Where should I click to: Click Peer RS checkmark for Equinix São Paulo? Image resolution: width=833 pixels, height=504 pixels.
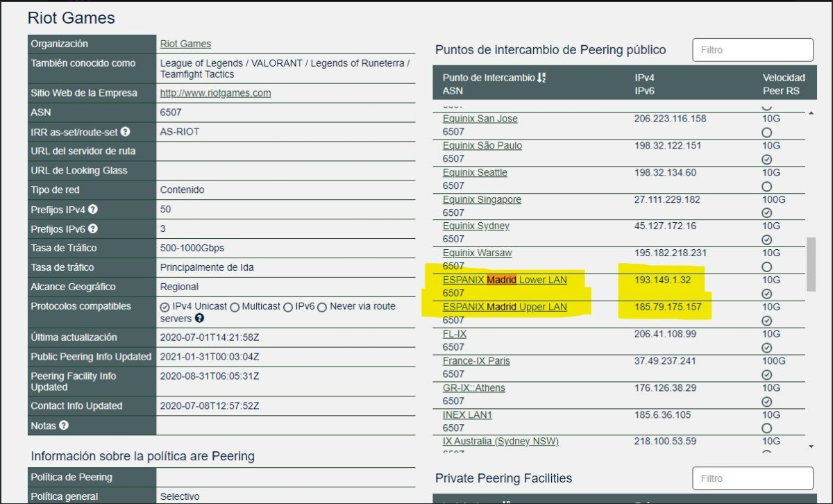click(767, 159)
